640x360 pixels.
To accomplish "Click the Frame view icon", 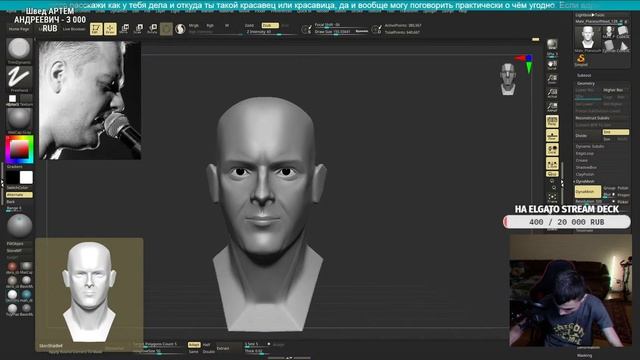I will click(x=552, y=198).
